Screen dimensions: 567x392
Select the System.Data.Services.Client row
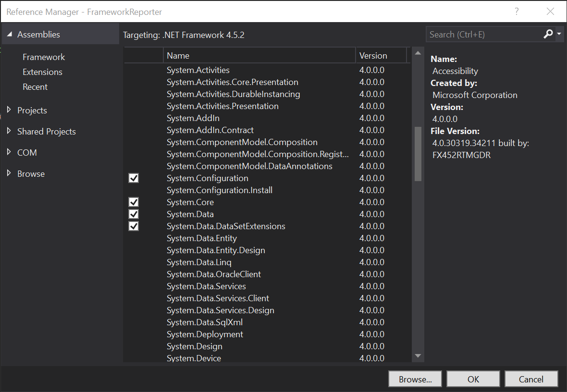point(267,298)
